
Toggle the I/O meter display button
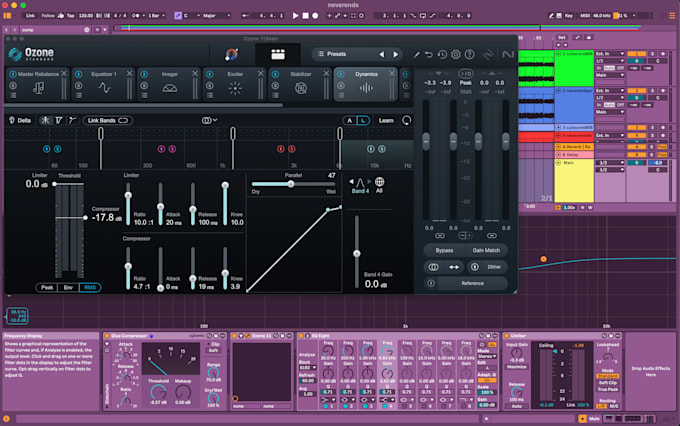click(x=465, y=73)
